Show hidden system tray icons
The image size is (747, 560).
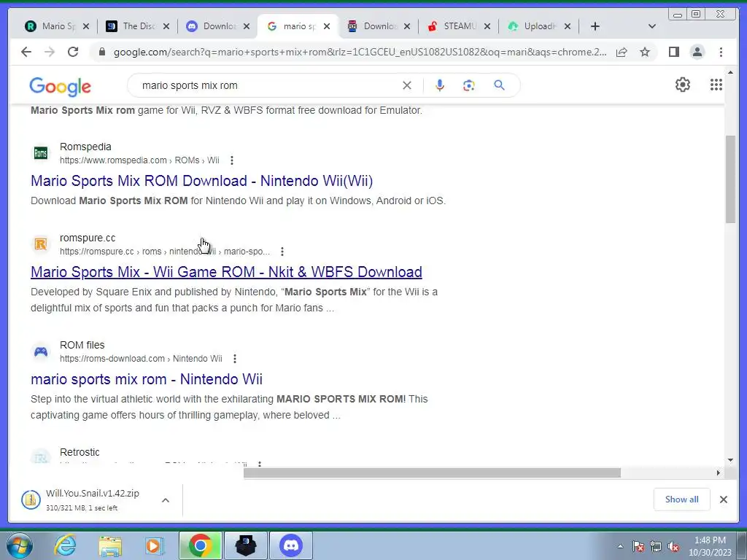620,547
